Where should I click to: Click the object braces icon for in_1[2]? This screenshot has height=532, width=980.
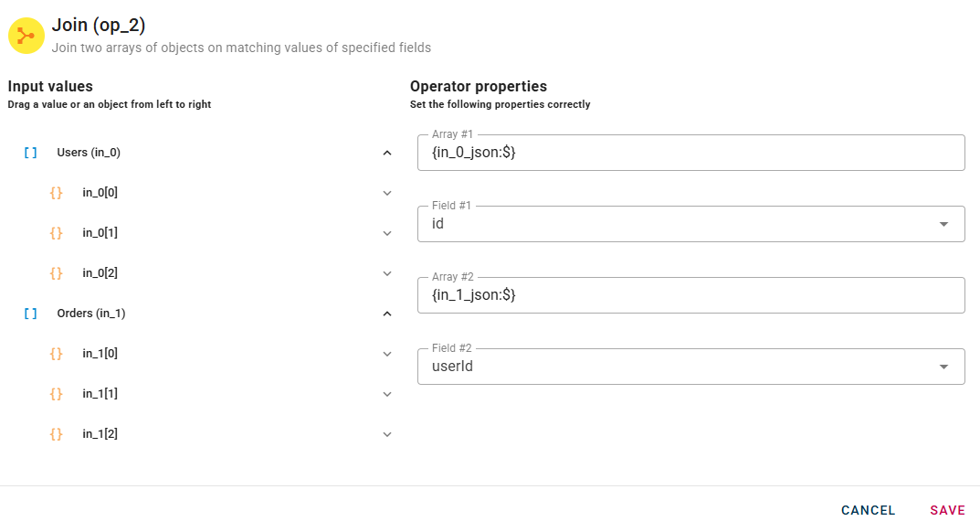[57, 434]
